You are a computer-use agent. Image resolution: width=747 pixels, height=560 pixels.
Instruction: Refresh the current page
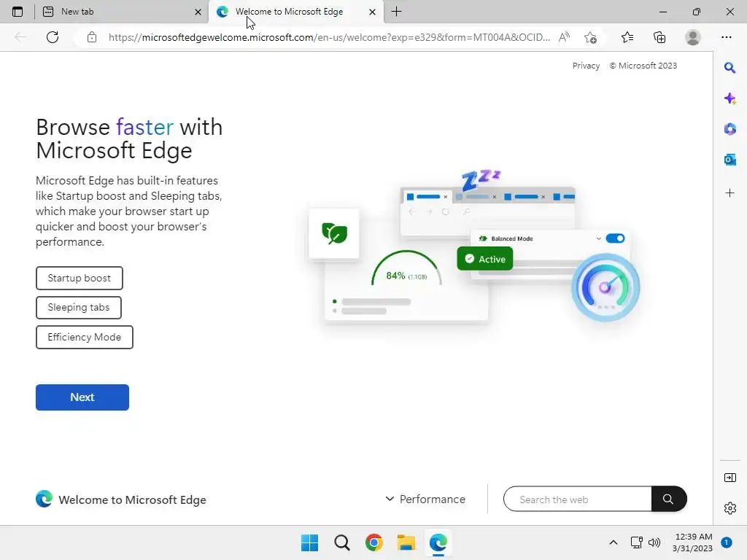(x=53, y=37)
